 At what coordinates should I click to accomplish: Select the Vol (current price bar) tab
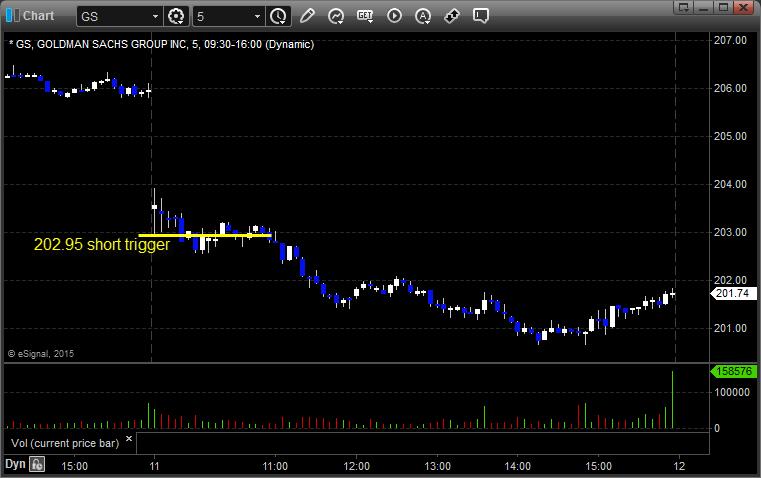(67, 441)
